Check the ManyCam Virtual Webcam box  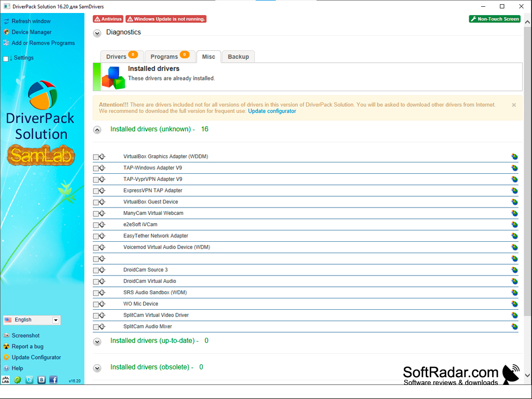click(96, 213)
